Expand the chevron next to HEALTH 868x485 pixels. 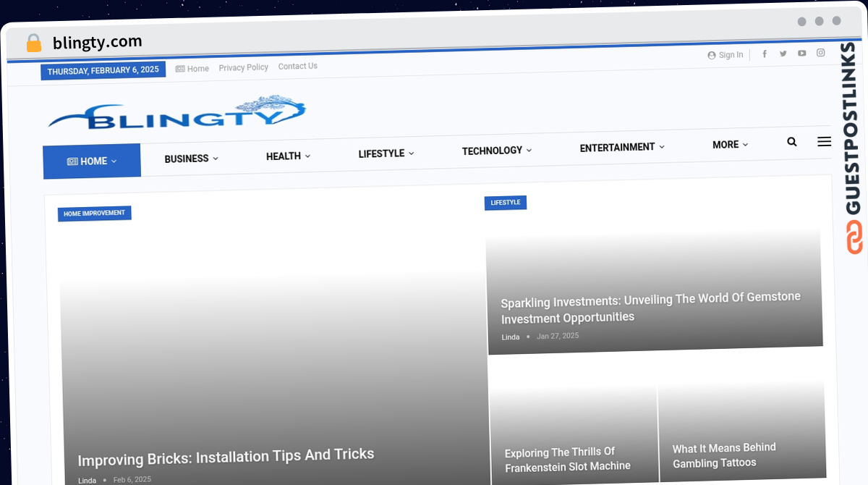307,156
